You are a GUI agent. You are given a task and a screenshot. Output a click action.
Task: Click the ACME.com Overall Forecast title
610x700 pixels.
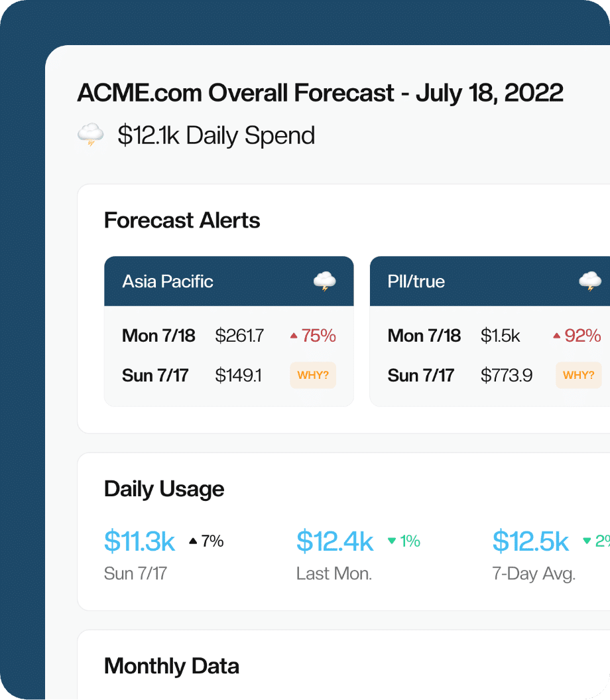pyautogui.click(x=320, y=93)
